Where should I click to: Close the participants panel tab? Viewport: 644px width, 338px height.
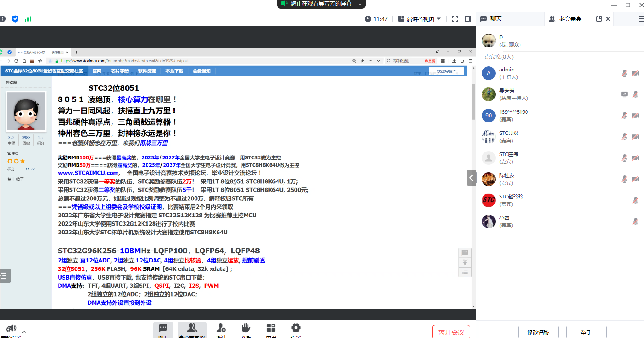point(608,19)
